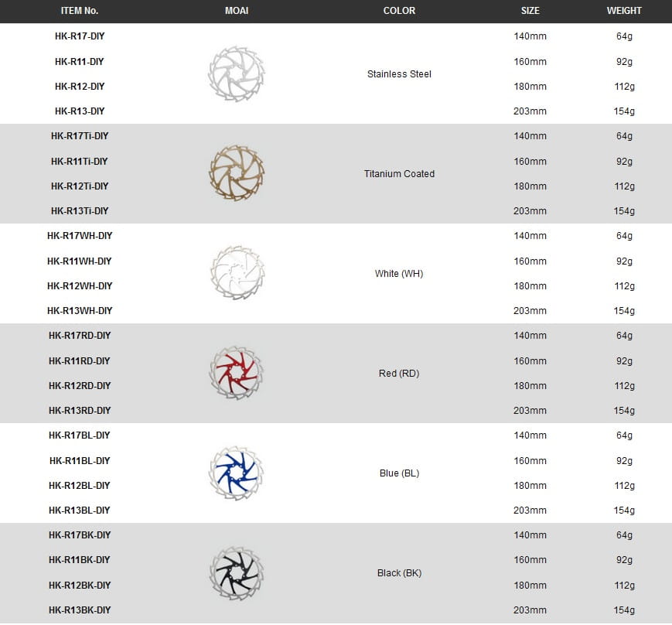Screen dimensions: 672x625
Task: Click the Red (RD) color label
Action: [399, 374]
